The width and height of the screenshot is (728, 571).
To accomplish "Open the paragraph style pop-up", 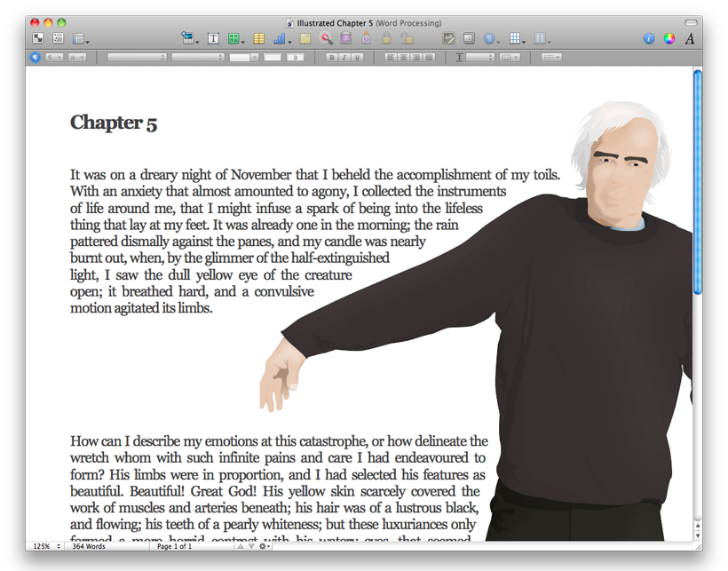I will pyautogui.click(x=53, y=57).
